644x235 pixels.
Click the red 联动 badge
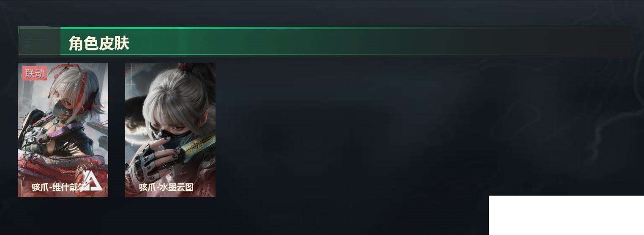point(35,73)
